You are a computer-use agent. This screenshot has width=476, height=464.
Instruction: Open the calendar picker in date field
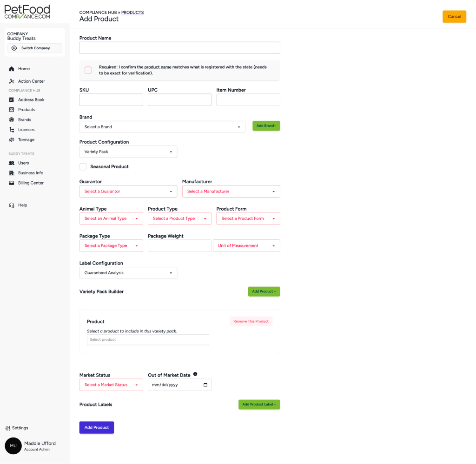tap(205, 385)
